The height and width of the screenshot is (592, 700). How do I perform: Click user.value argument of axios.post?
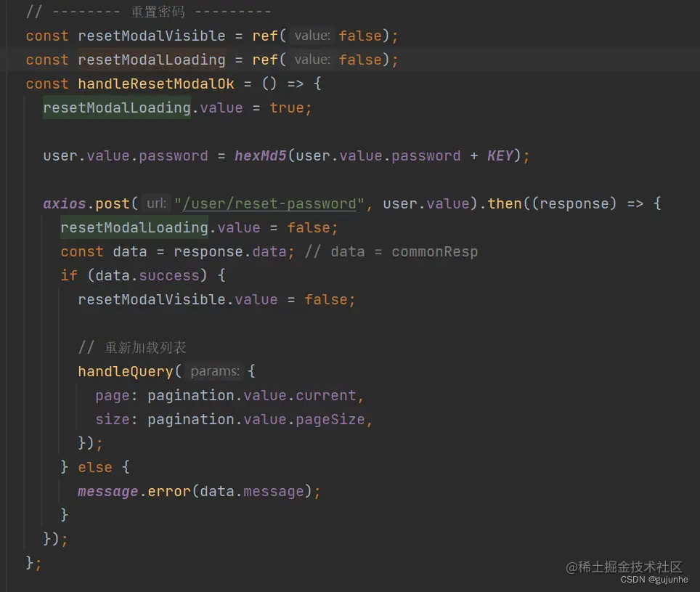[x=426, y=203]
